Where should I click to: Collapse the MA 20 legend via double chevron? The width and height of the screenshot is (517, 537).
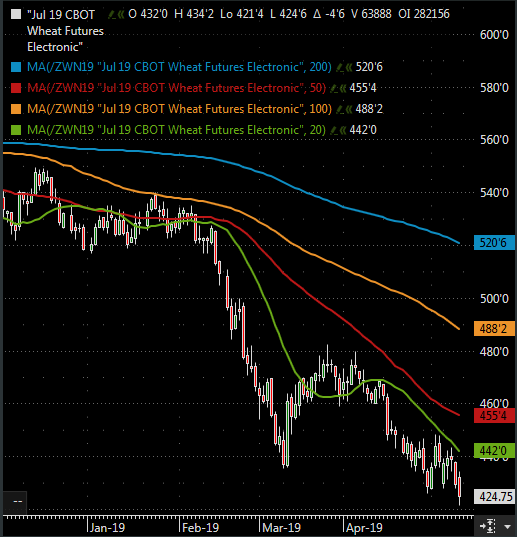pyautogui.click(x=343, y=130)
